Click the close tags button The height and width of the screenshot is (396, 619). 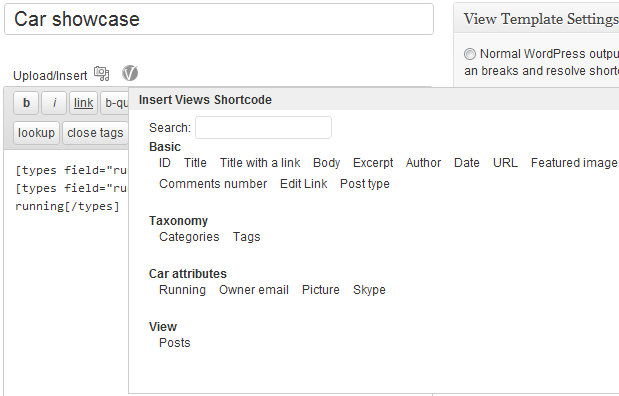point(95,133)
